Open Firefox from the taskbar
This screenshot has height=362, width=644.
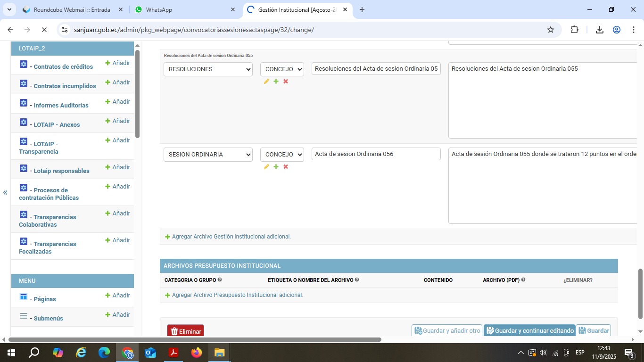click(x=197, y=353)
